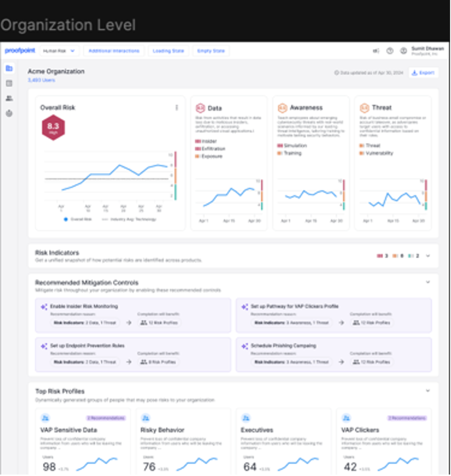
Task: Switch to the Empty State view
Action: coord(211,51)
